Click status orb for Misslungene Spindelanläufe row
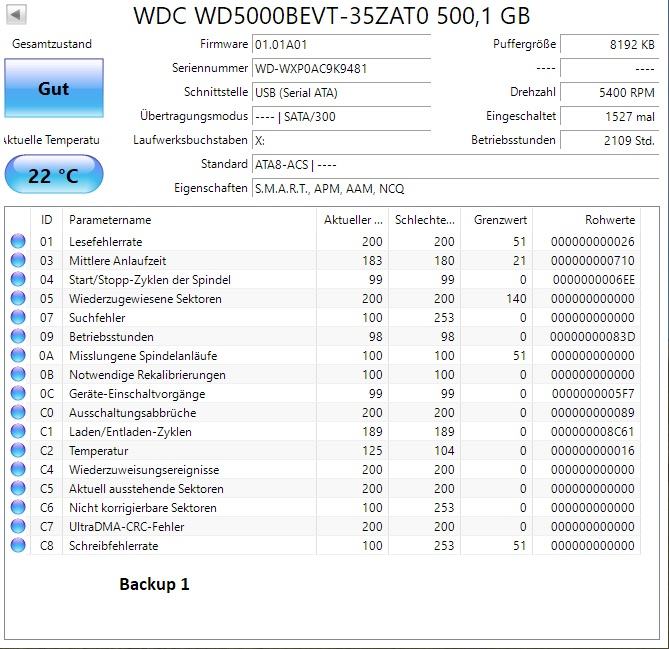Screen dimensions: 669x649 pos(18,355)
